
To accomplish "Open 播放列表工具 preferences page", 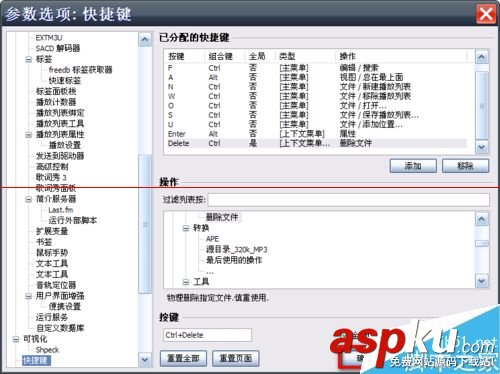I will click(60, 124).
